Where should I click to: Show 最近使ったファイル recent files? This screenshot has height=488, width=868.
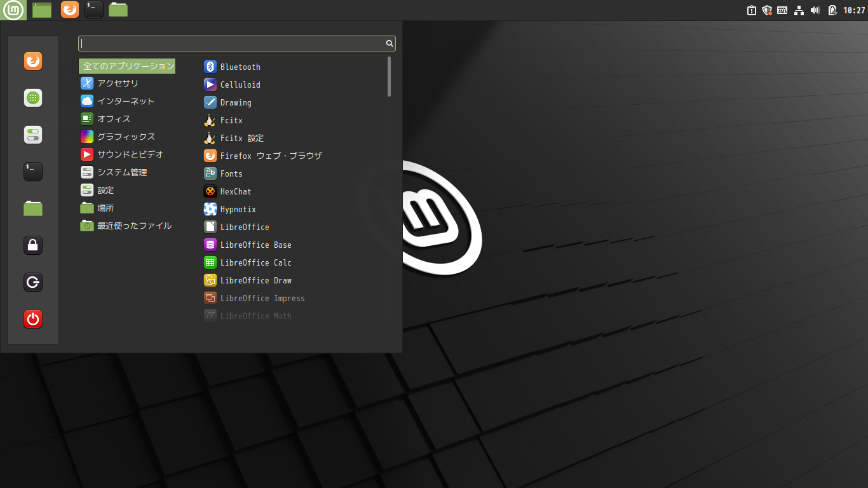[x=127, y=226]
